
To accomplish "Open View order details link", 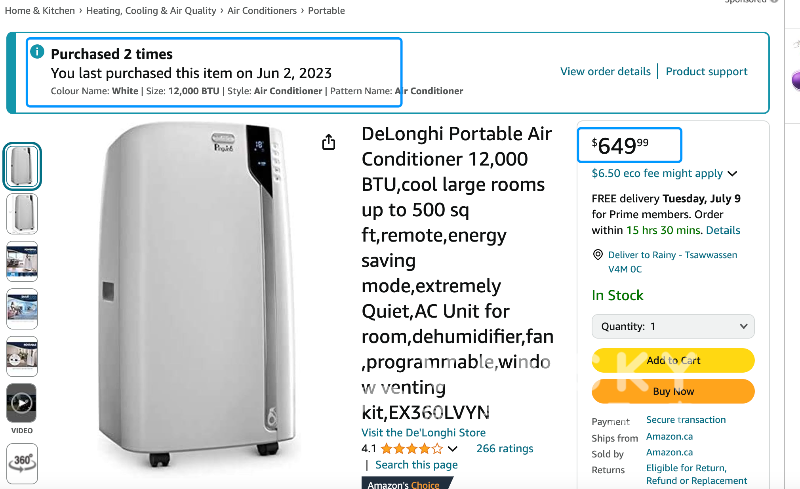I will [x=605, y=72].
